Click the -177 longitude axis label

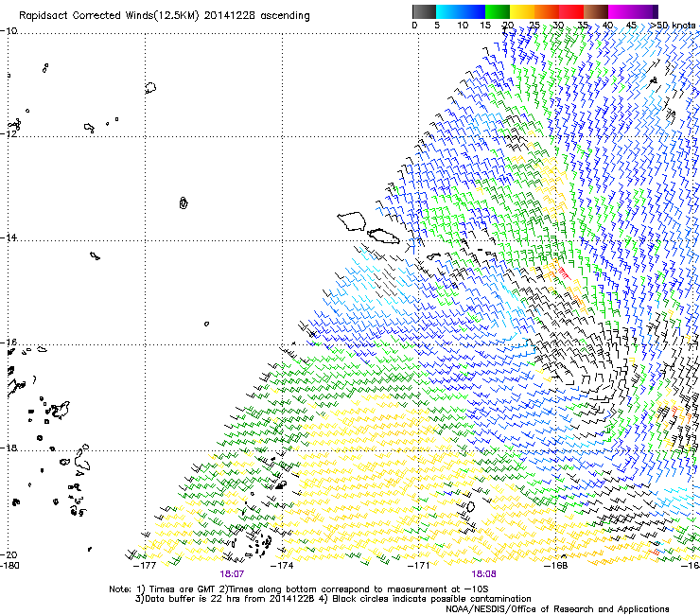point(145,566)
